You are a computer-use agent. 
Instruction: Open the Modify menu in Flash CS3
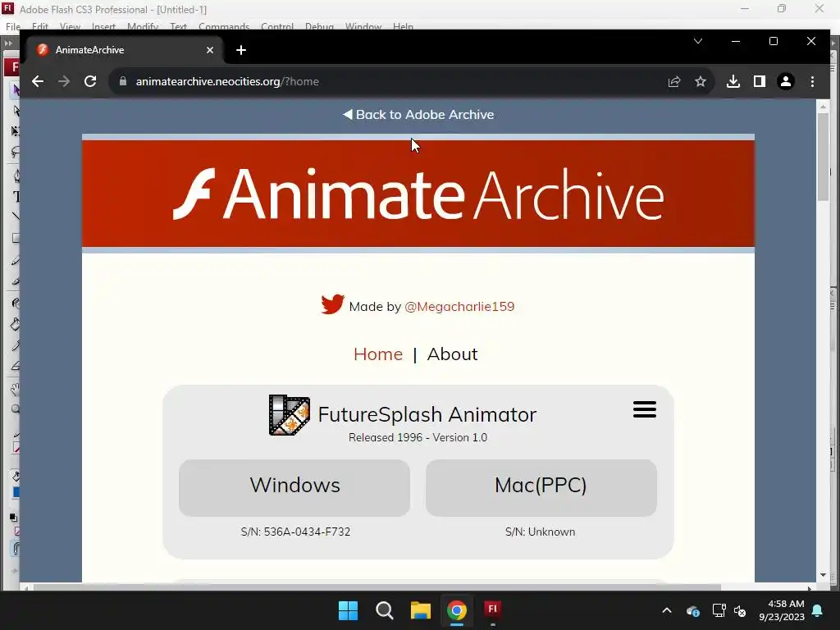(143, 26)
